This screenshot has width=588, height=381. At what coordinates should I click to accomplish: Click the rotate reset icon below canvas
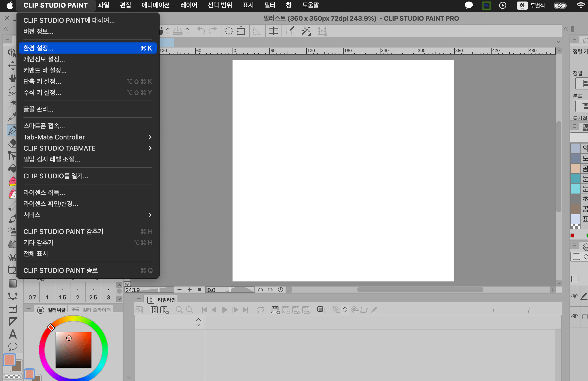coord(280,290)
